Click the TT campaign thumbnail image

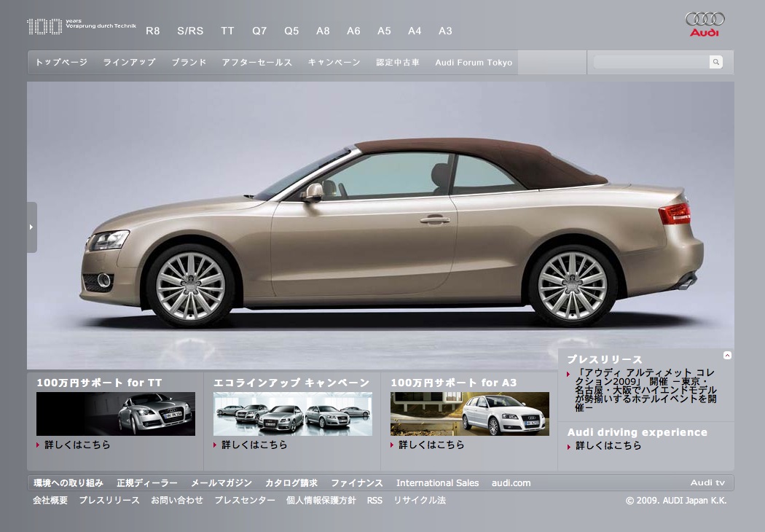[116, 414]
